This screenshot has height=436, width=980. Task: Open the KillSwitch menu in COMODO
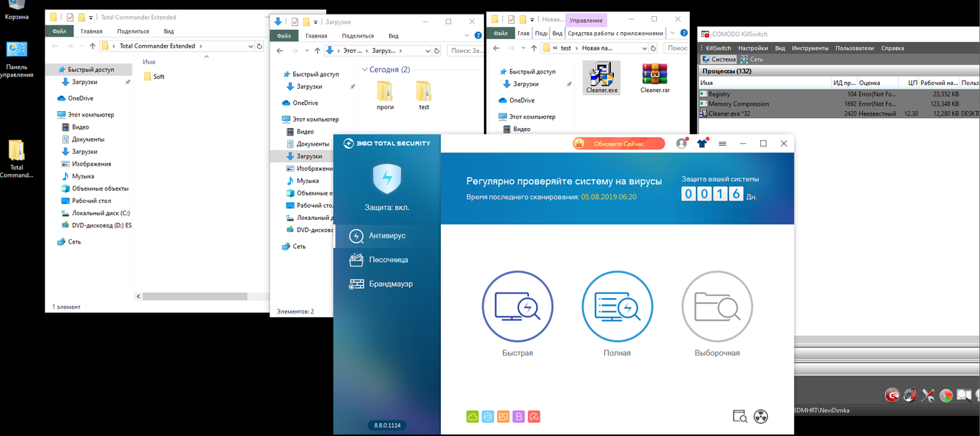click(x=718, y=48)
